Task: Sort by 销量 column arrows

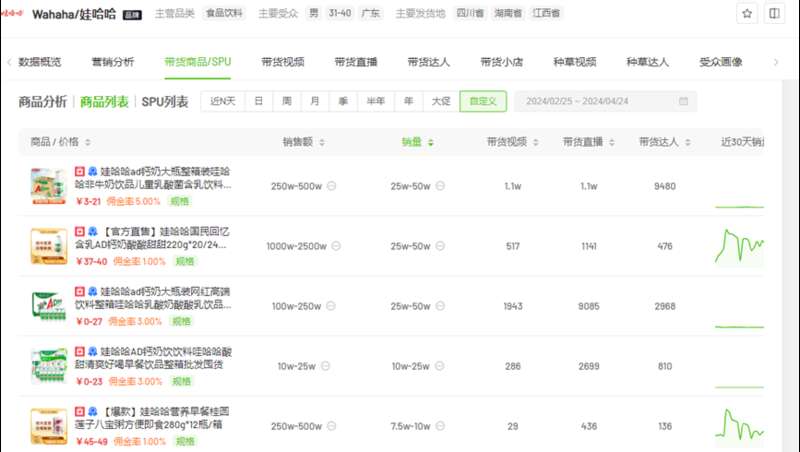Action: [x=431, y=142]
